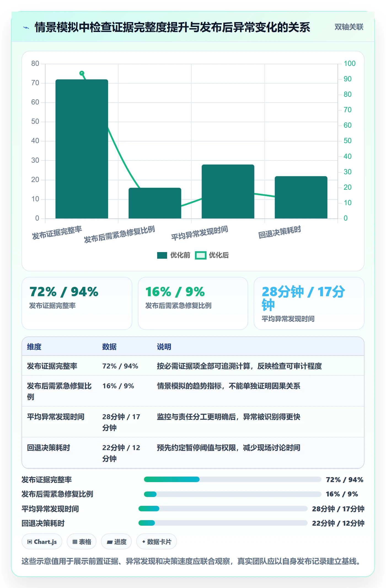Open the 28分钟 / 17分钟 data card
Viewport: 386px width, 588px height.
coord(309,303)
